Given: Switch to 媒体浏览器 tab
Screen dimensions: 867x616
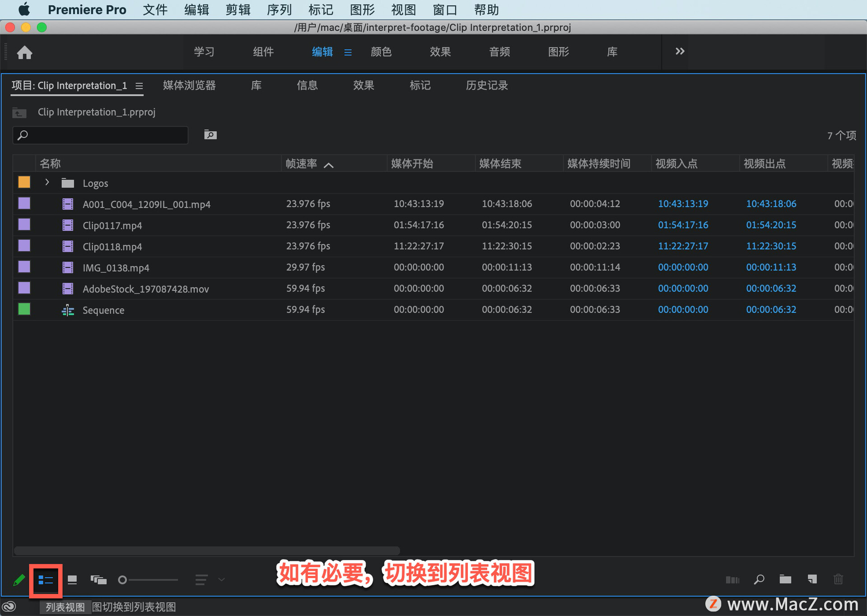Looking at the screenshot, I should tap(189, 85).
